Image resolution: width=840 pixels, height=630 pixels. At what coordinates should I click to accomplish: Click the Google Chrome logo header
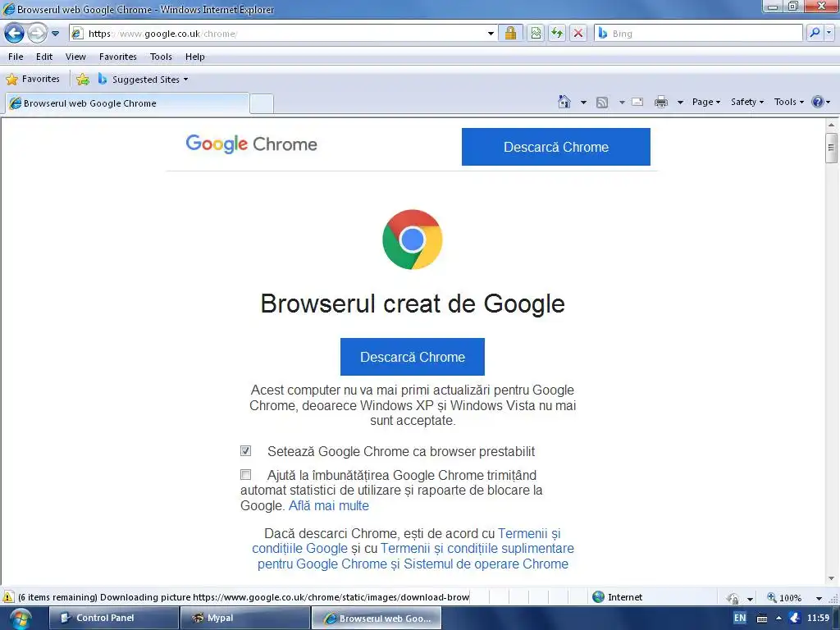click(251, 144)
